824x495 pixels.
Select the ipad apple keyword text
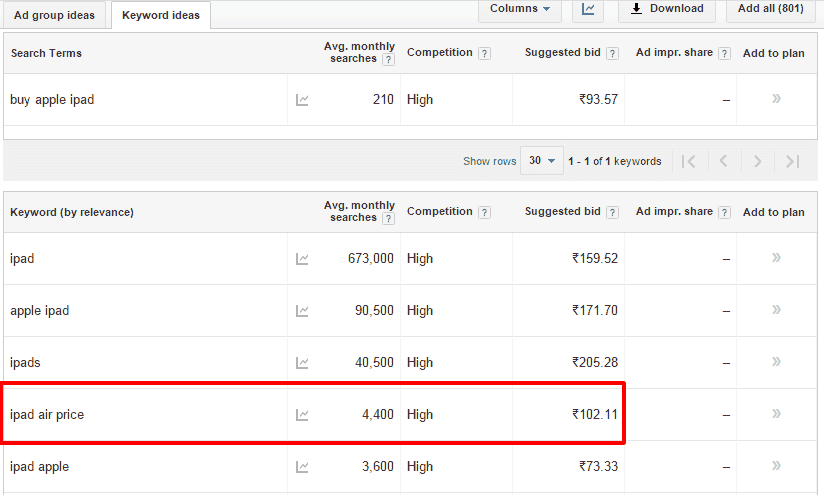coord(39,467)
